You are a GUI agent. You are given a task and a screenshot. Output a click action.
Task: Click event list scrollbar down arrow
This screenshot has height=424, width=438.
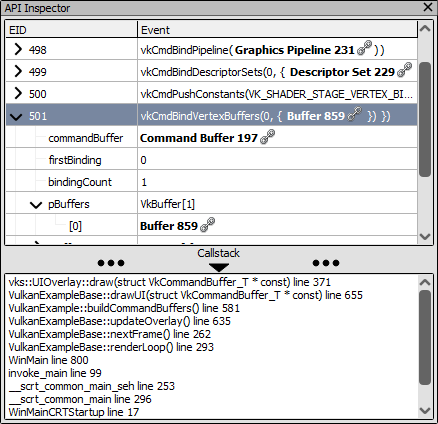(x=425, y=236)
